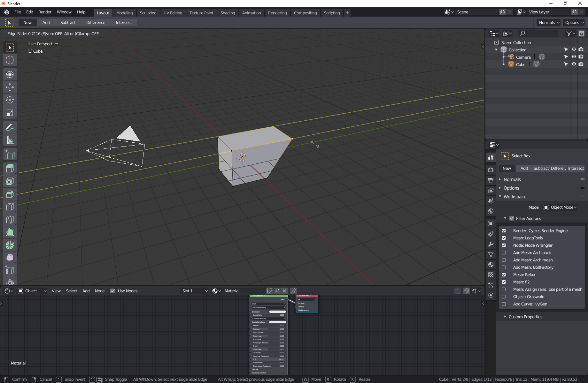Click the Intersect button in the top header
Image resolution: width=588 pixels, height=383 pixels.
[124, 22]
